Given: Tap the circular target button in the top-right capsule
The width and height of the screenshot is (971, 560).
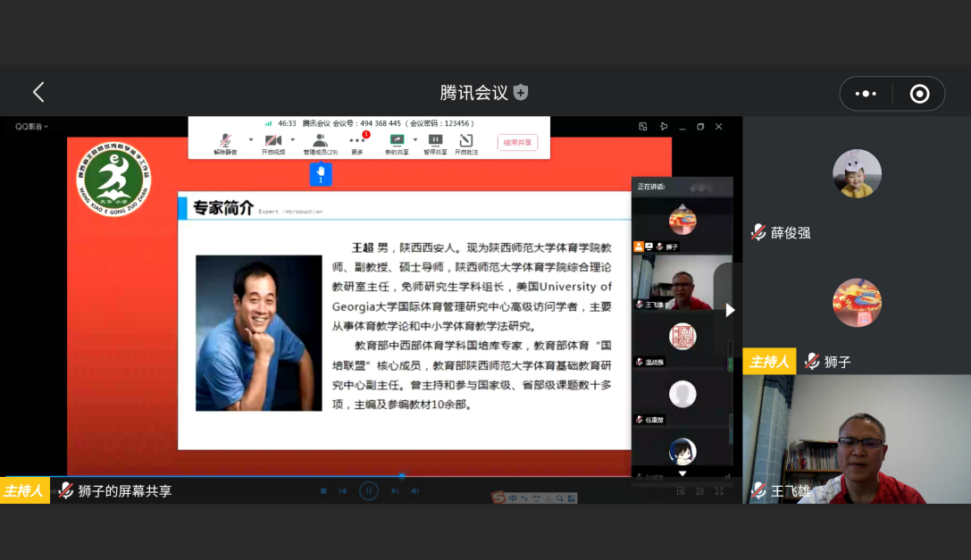Looking at the screenshot, I should tap(919, 94).
